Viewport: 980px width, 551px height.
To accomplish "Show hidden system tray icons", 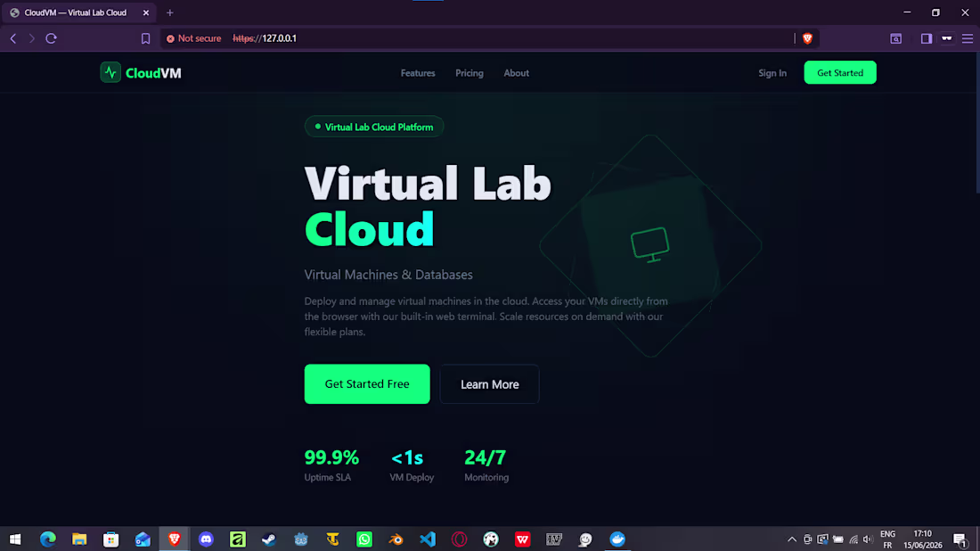I will click(792, 539).
